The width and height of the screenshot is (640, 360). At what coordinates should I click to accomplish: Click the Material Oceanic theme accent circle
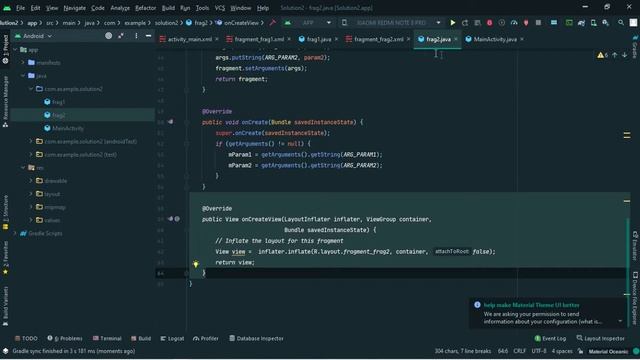pyautogui.click(x=636, y=351)
